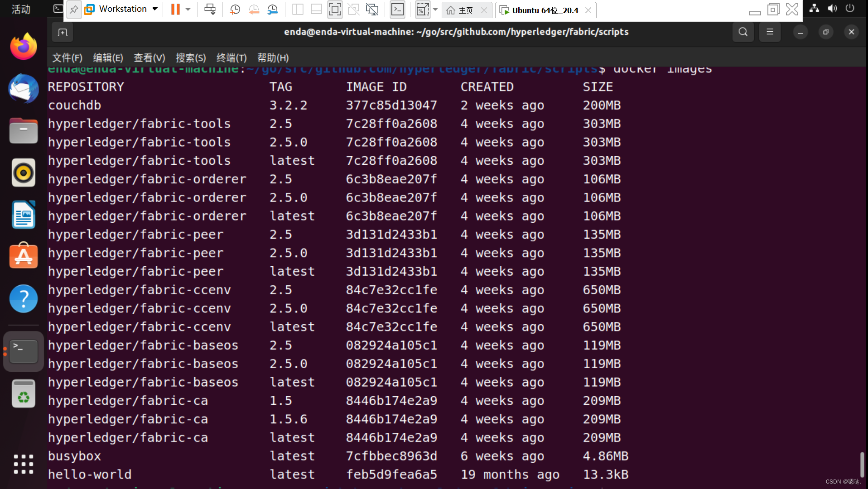Take a snapshot with the clock-plus icon
868x489 pixels.
tap(235, 9)
